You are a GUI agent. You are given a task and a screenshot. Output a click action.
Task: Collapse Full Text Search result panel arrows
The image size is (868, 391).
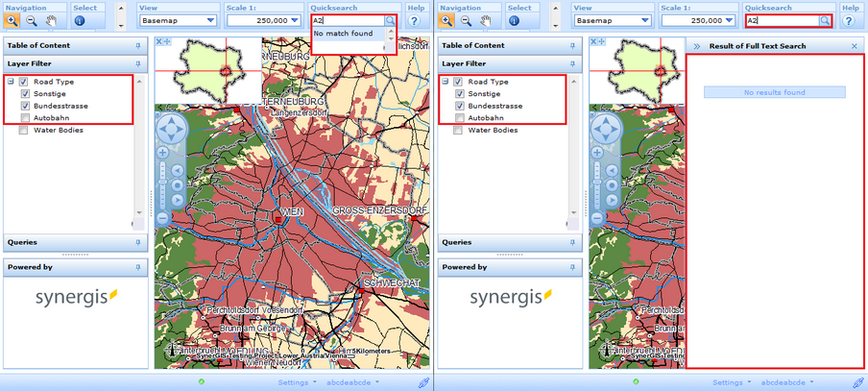click(696, 46)
